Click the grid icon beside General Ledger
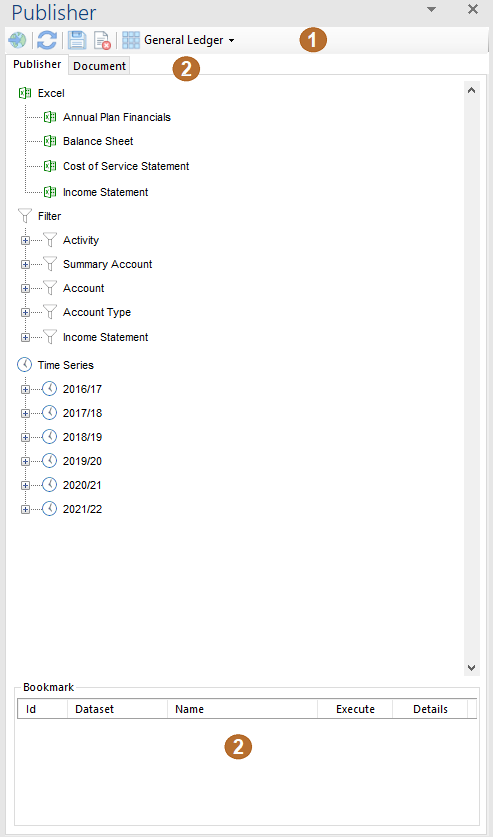Screen dimensions: 493x837 point(131,40)
